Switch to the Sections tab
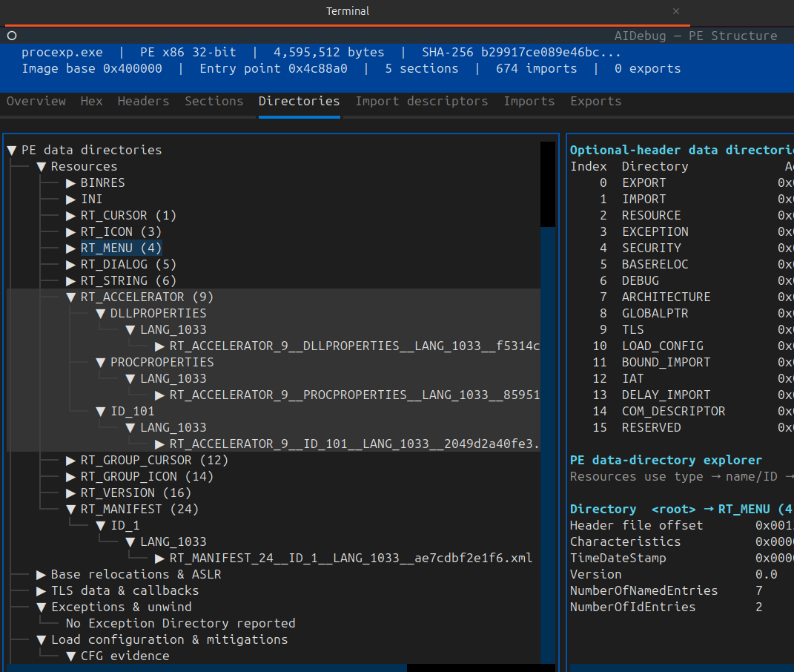The width and height of the screenshot is (794, 672). [x=214, y=102]
